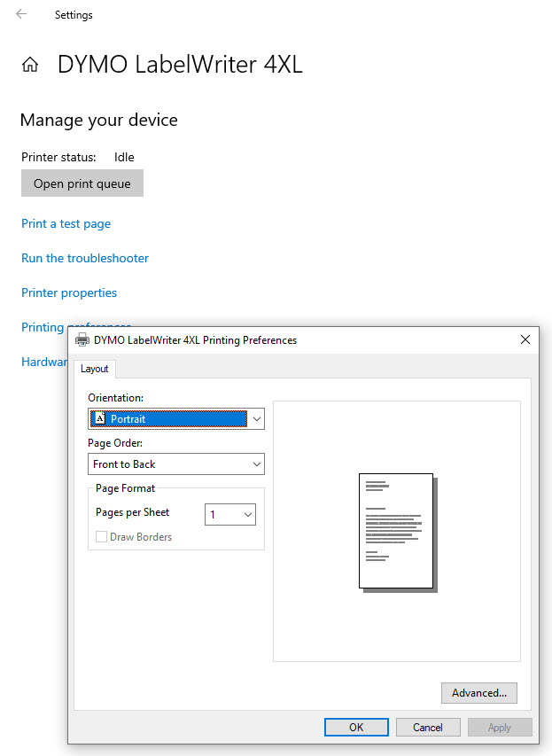The width and height of the screenshot is (552, 756).
Task: Go back with the Settings arrow
Action: [x=21, y=14]
